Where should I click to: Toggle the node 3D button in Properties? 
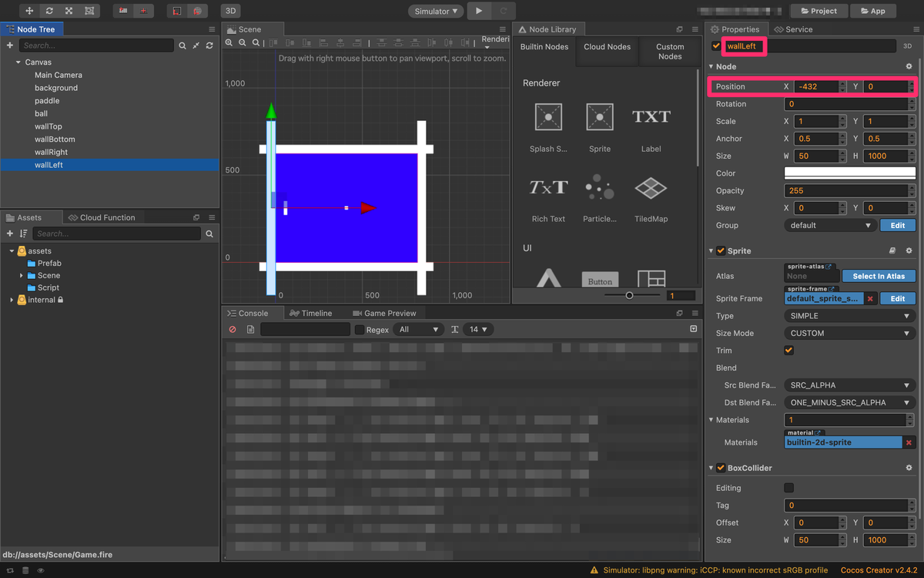coord(907,46)
